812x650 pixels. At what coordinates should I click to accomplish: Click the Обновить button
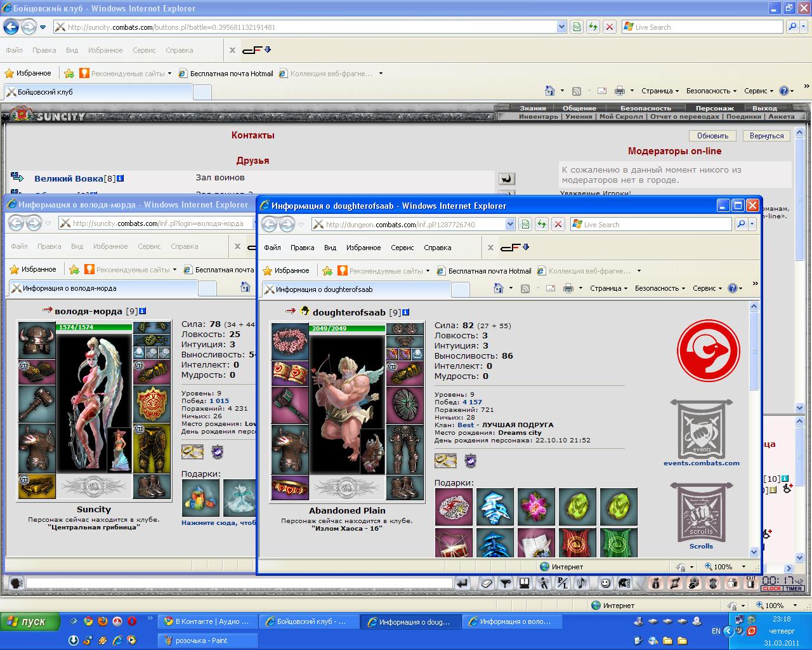(x=712, y=136)
